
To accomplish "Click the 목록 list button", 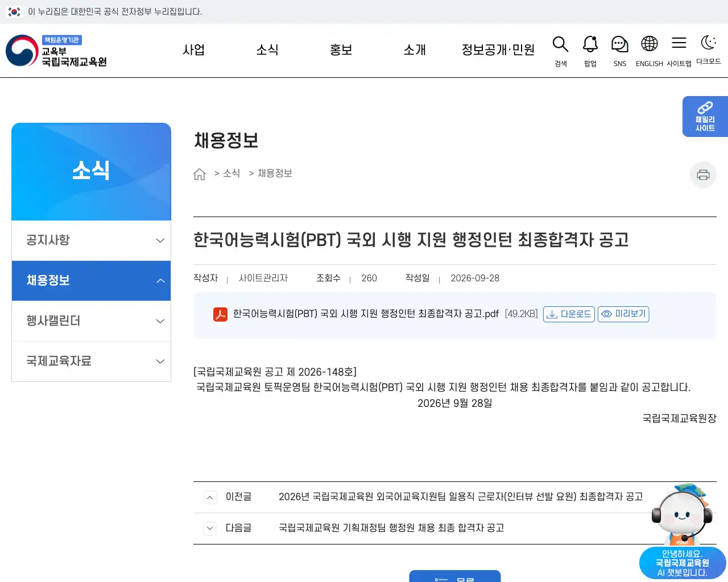I will click(x=455, y=576).
